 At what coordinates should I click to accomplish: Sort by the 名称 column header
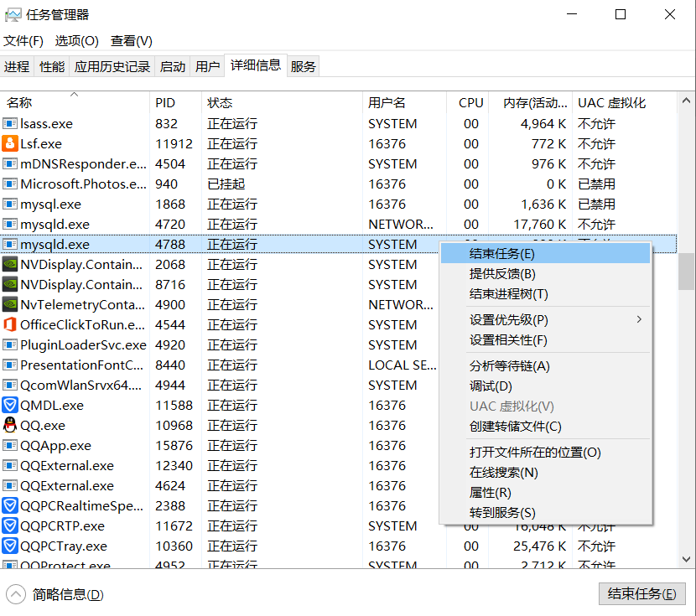(x=75, y=103)
